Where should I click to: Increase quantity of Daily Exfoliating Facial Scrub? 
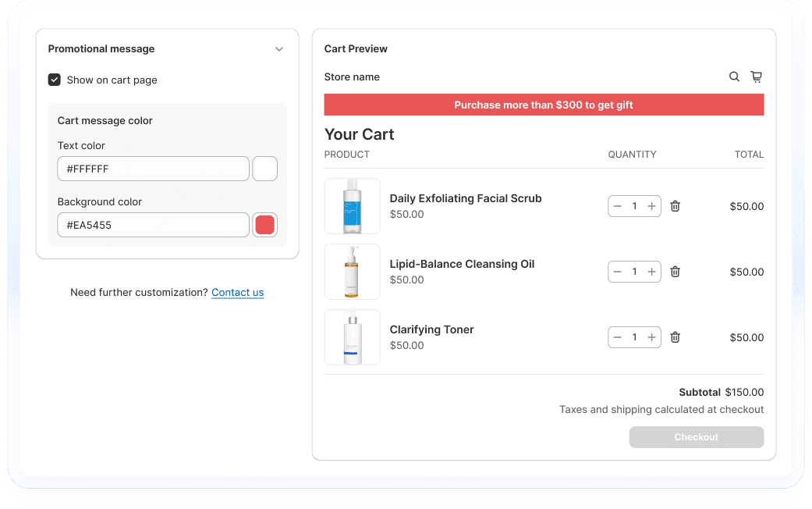pyautogui.click(x=651, y=206)
